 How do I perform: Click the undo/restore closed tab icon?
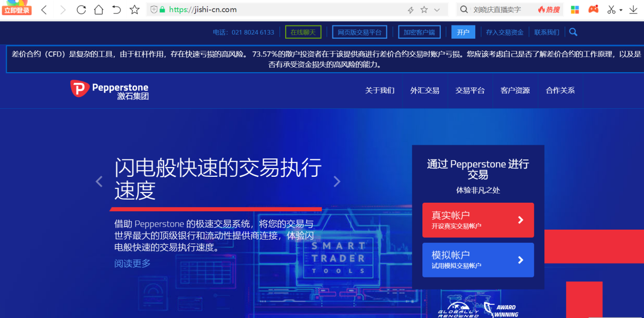coord(116,10)
